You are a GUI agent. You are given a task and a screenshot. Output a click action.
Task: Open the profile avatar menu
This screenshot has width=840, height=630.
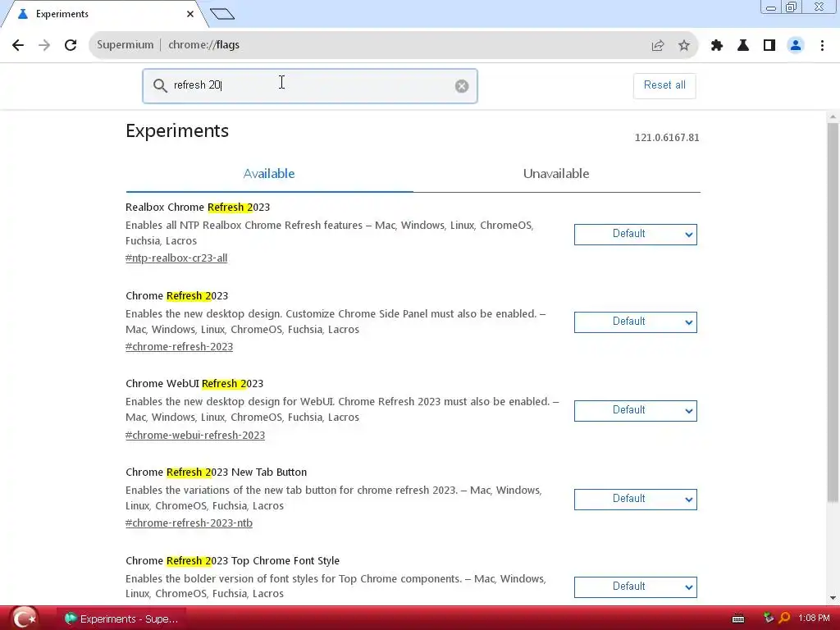796,46
